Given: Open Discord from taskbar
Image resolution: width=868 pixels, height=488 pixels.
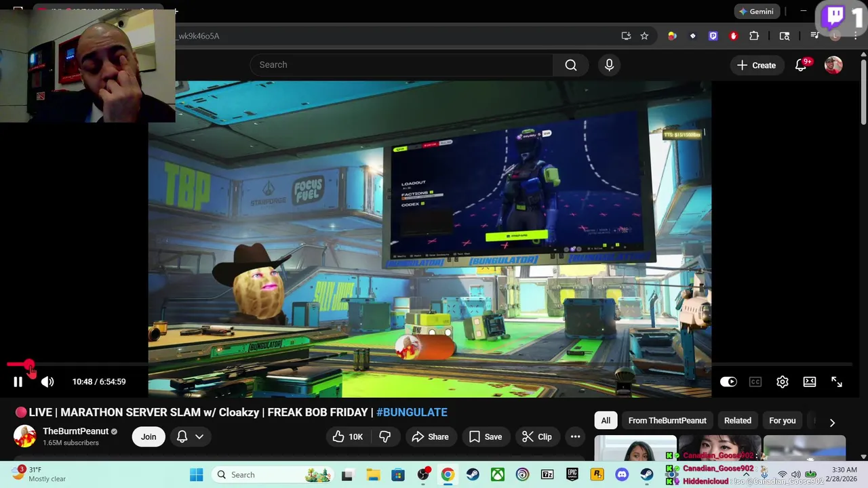Looking at the screenshot, I should click(x=622, y=475).
